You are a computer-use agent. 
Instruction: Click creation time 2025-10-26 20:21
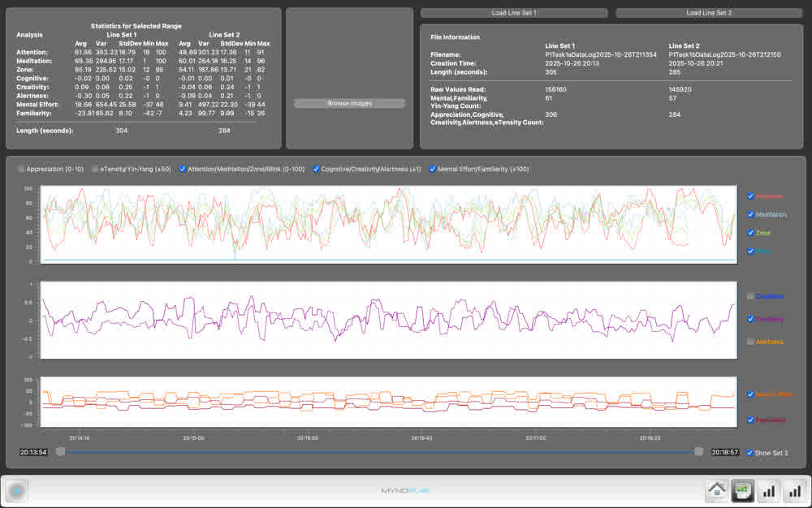(x=696, y=63)
